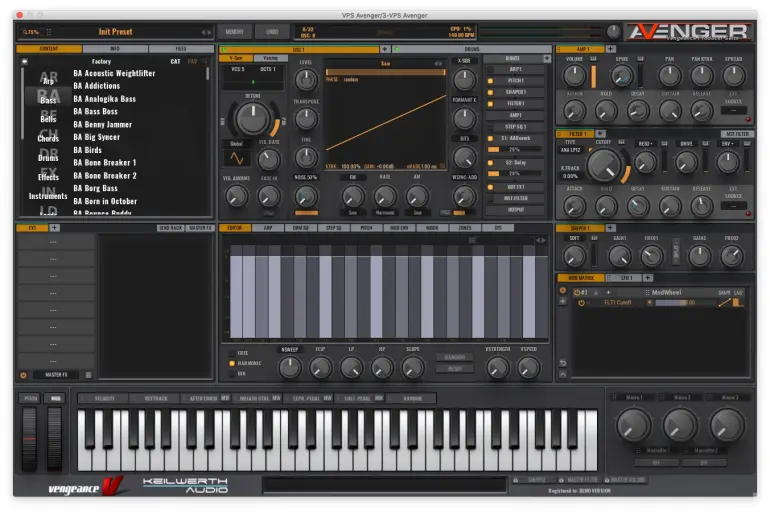
Task: Click the large filter CUTOFF knob
Action: coord(605,165)
